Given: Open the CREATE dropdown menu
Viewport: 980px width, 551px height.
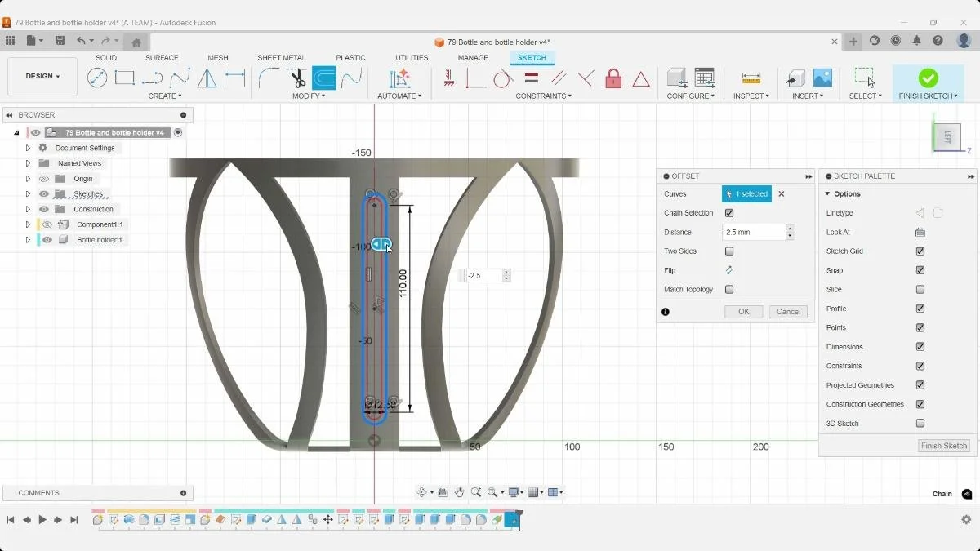Looking at the screenshot, I should coord(165,96).
